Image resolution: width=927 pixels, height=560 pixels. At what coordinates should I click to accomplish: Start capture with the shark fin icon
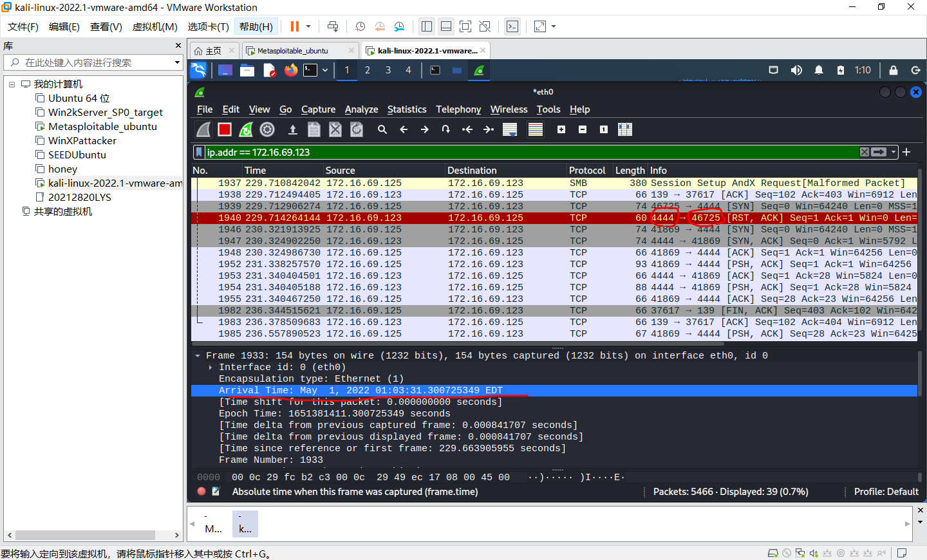click(203, 129)
